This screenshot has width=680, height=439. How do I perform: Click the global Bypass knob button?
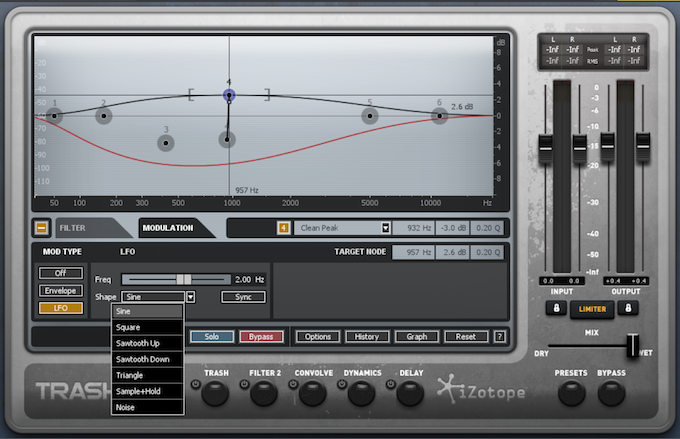pyautogui.click(x=611, y=393)
